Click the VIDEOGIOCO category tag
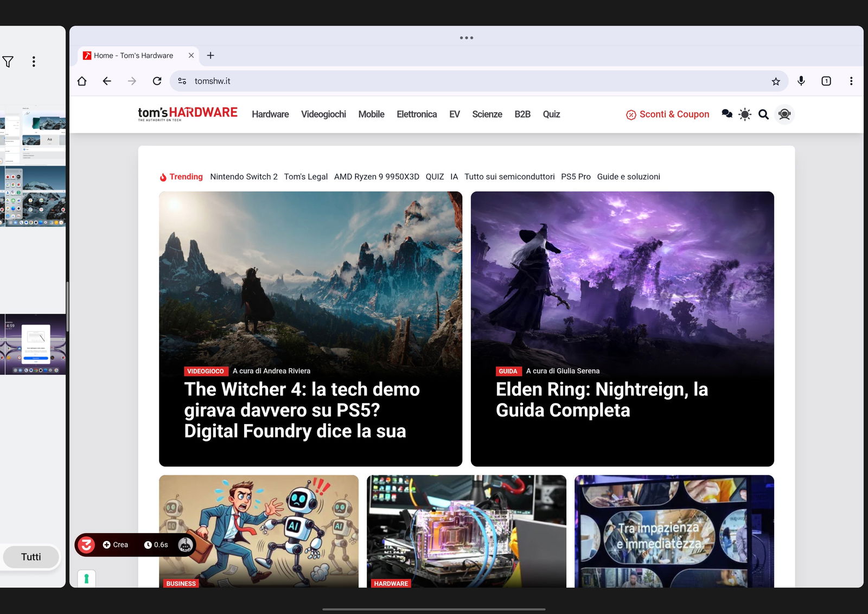This screenshot has height=614, width=868. [x=205, y=371]
